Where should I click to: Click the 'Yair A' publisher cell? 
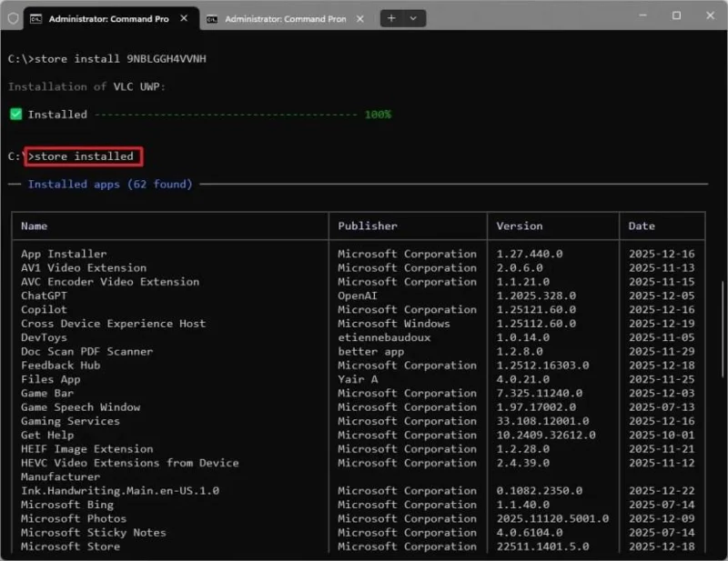pos(358,379)
